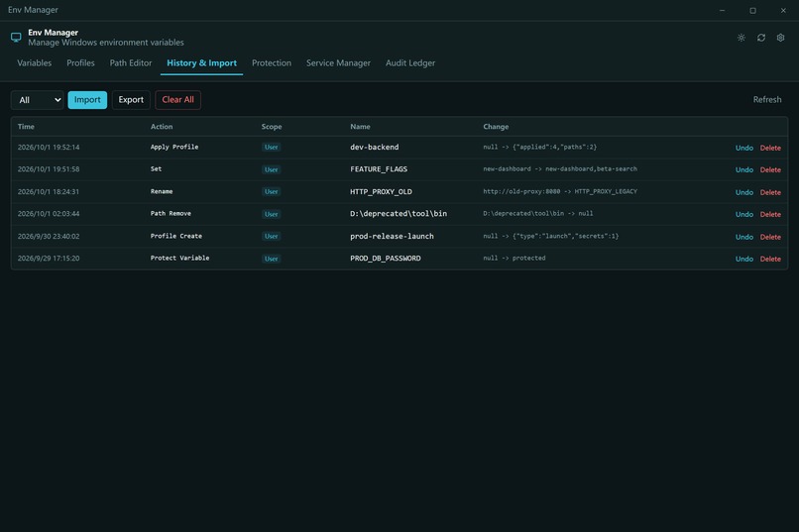Delete the prod-release-launch history entry
This screenshot has width=799, height=532.
coord(770,237)
